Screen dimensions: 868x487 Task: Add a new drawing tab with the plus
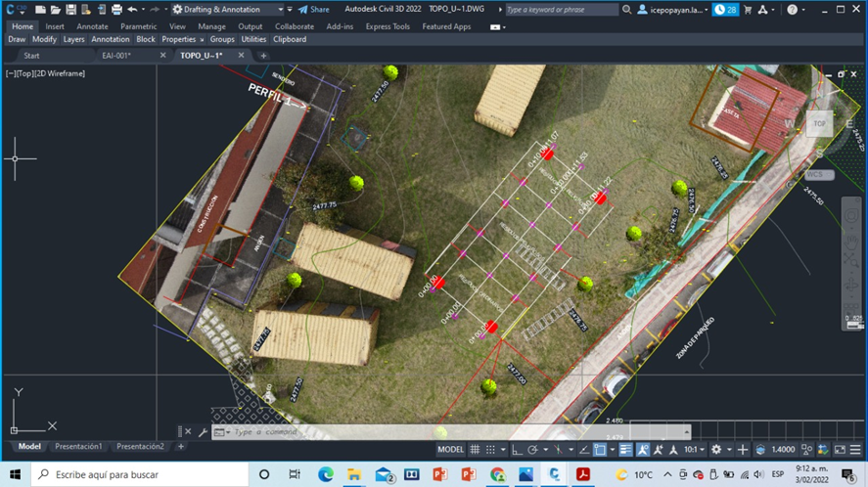(x=263, y=56)
